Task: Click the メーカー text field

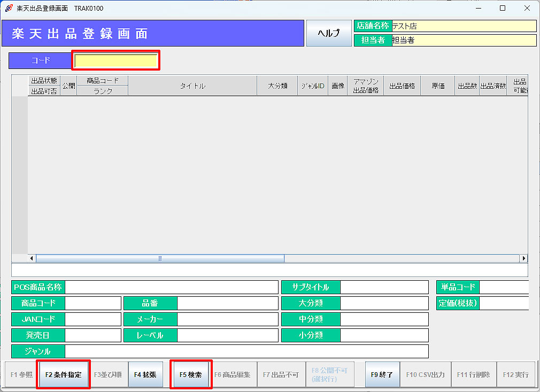Action: tap(227, 319)
